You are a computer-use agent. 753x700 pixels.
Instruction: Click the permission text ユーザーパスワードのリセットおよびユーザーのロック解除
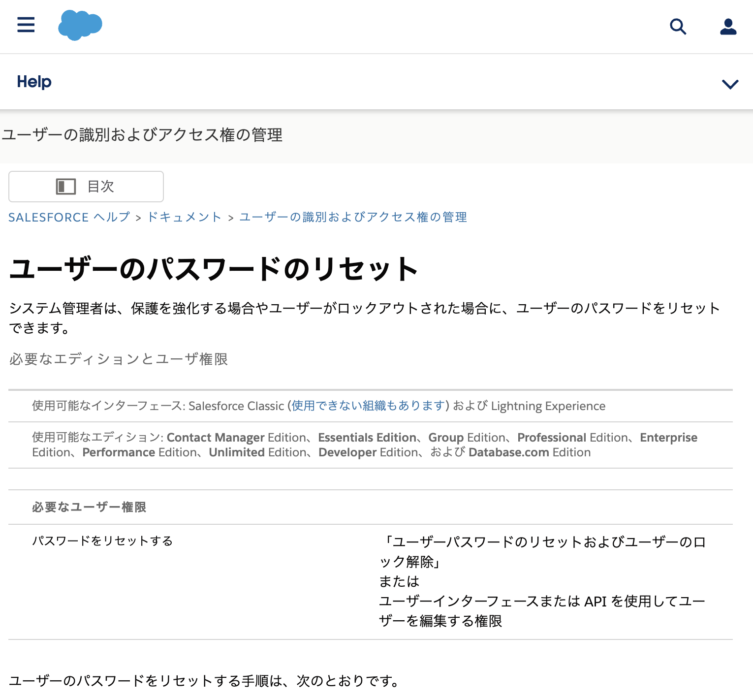pos(542,552)
